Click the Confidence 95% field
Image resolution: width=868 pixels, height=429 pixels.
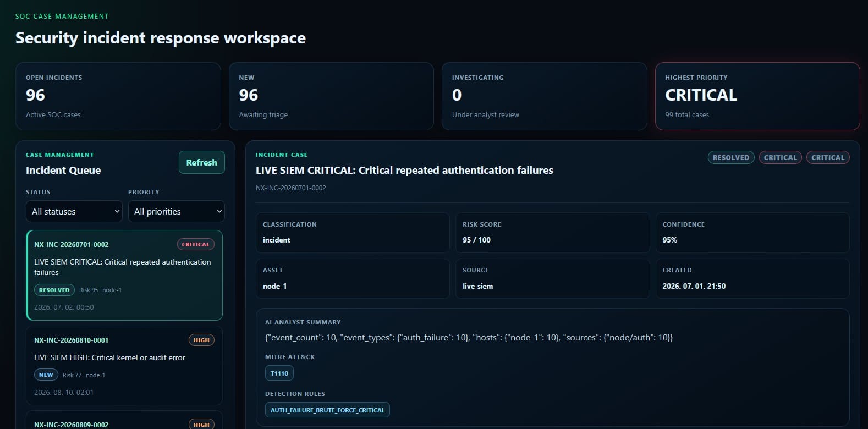pyautogui.click(x=752, y=233)
